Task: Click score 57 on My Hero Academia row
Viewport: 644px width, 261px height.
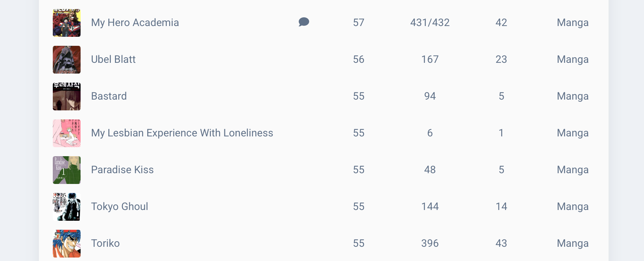Action: point(358,23)
